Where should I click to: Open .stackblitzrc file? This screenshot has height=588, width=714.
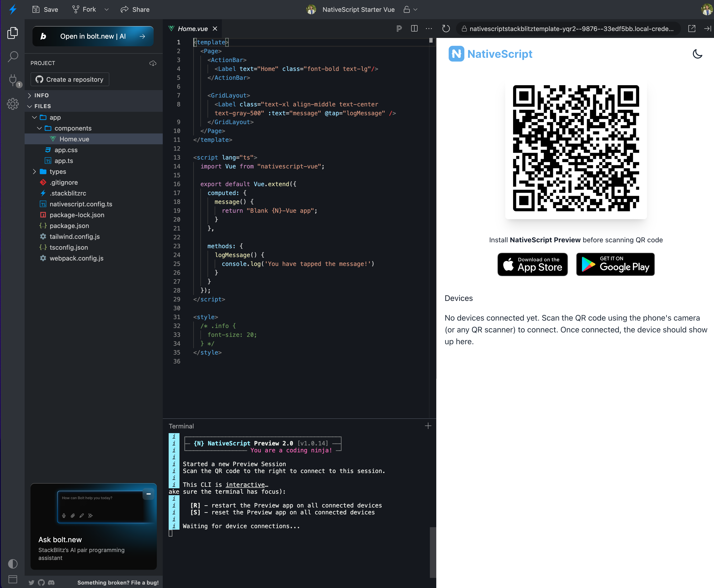tap(94, 193)
